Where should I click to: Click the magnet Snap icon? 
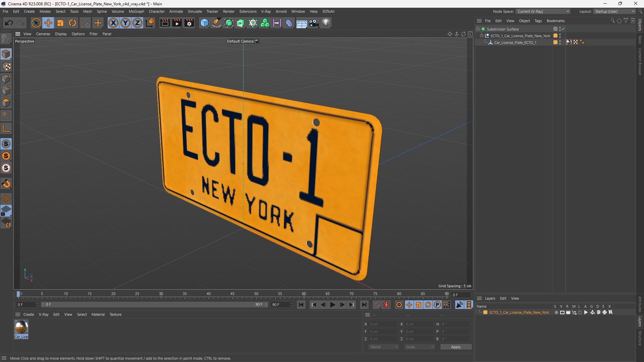point(6,184)
